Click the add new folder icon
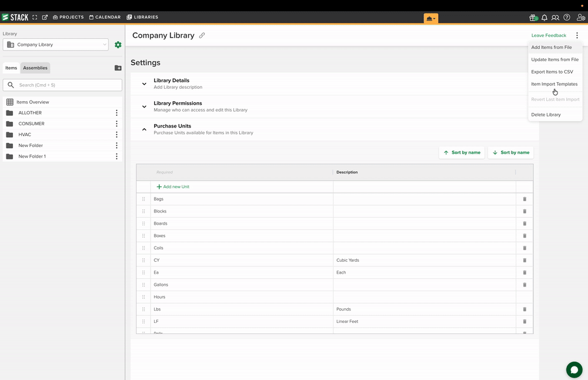The width and height of the screenshot is (588, 380). coord(118,68)
